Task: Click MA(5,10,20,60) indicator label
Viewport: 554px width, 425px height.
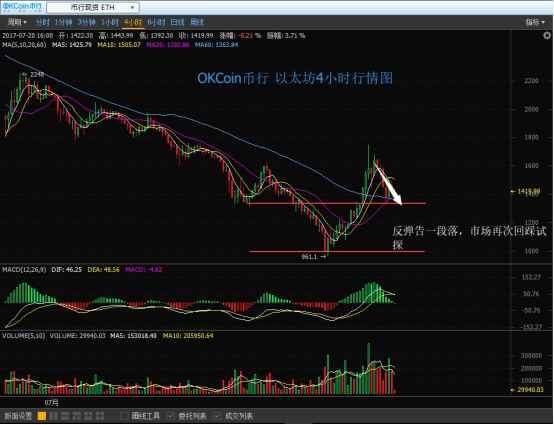Action: [24, 45]
